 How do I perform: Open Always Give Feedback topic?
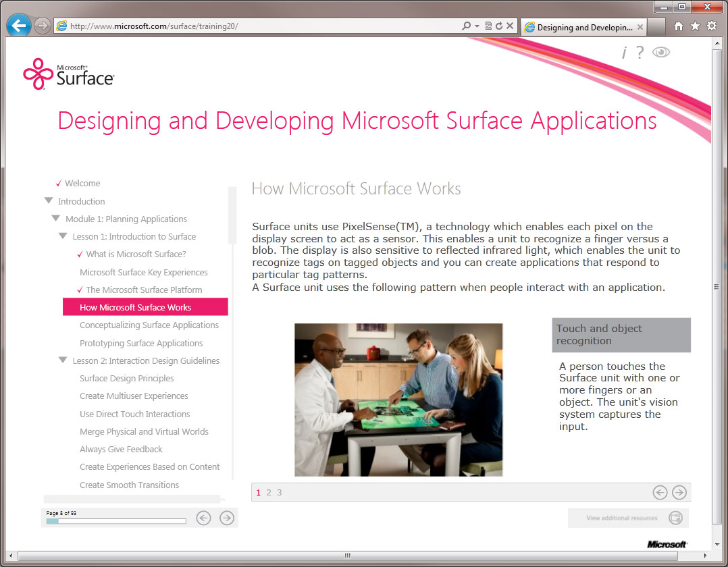point(121,450)
